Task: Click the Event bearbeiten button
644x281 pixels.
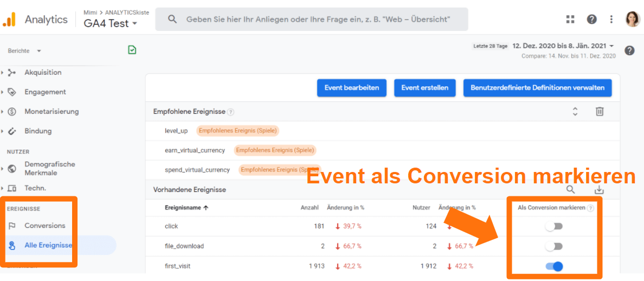Action: (352, 88)
